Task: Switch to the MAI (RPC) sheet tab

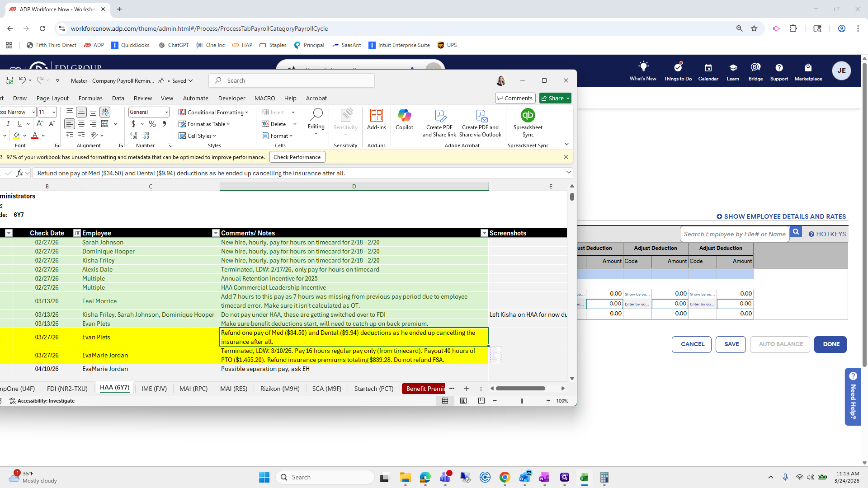Action: [193, 389]
